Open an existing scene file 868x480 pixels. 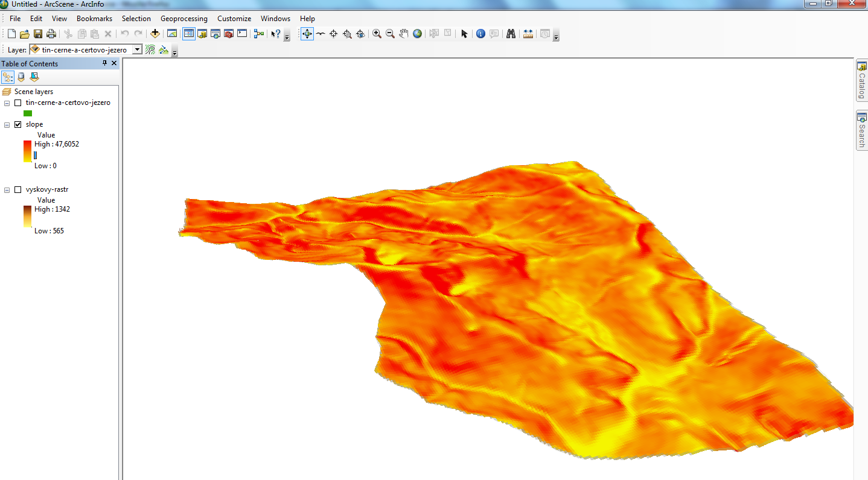25,34
